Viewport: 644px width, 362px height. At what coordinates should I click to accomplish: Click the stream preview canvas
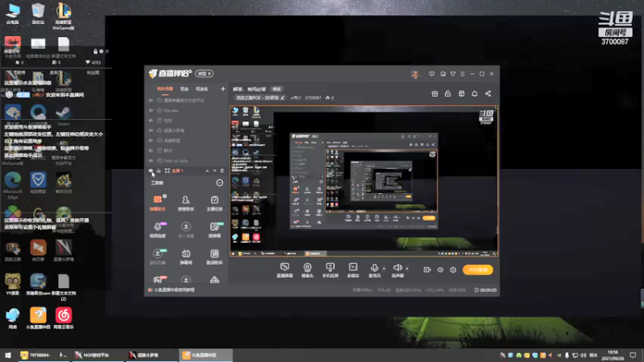pyautogui.click(x=364, y=181)
